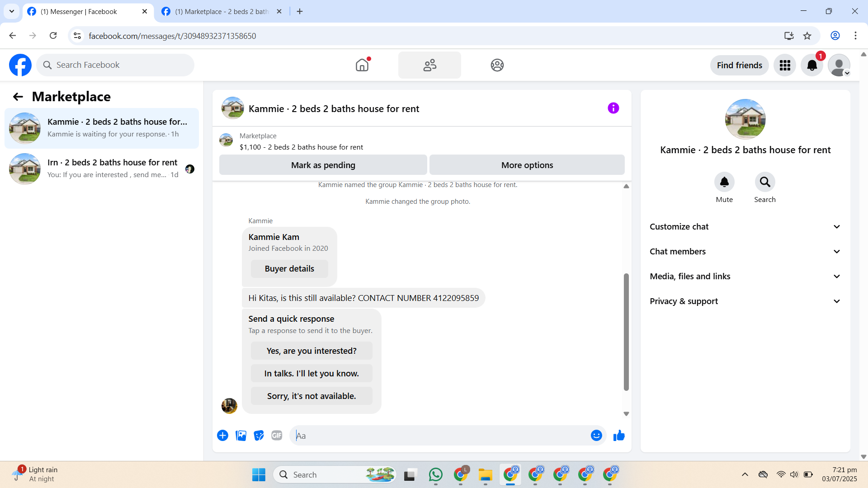868x488 pixels.
Task: Open the emoji picker in message box
Action: coord(596,436)
